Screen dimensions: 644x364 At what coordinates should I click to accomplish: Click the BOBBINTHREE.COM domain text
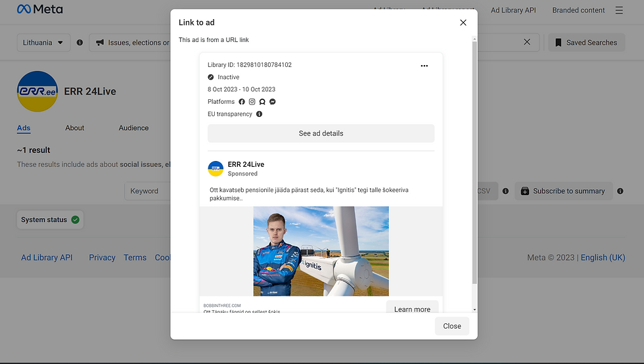click(222, 306)
